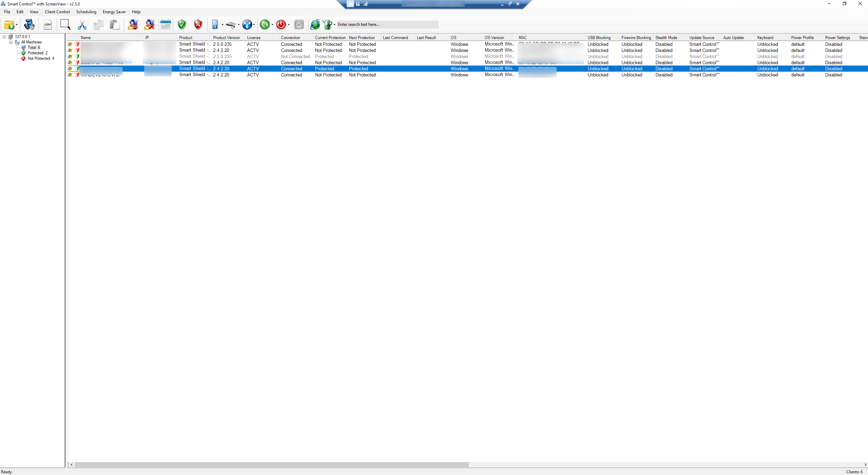Image resolution: width=868 pixels, height=475 pixels.
Task: Click the CSV export icon
Action: [48, 24]
